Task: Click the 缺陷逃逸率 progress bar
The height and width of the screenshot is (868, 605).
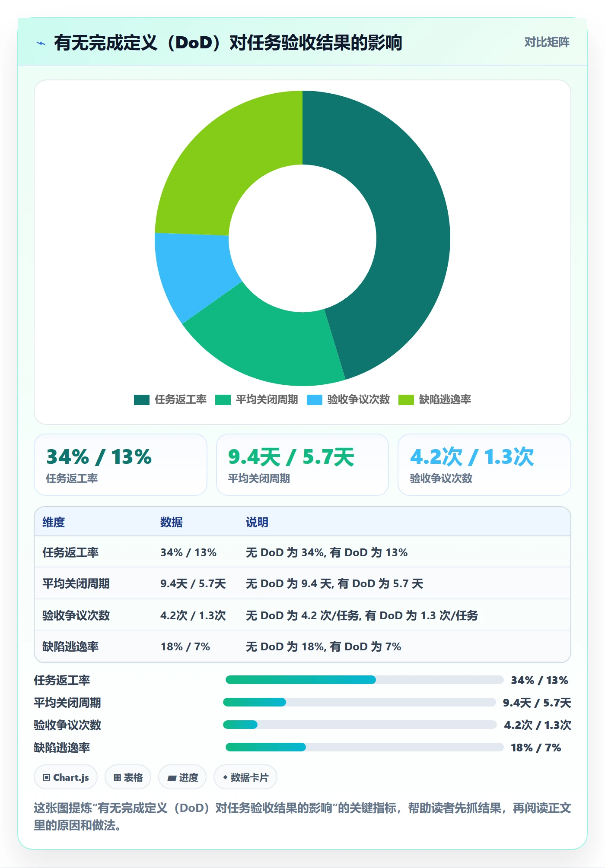Action: (x=365, y=747)
